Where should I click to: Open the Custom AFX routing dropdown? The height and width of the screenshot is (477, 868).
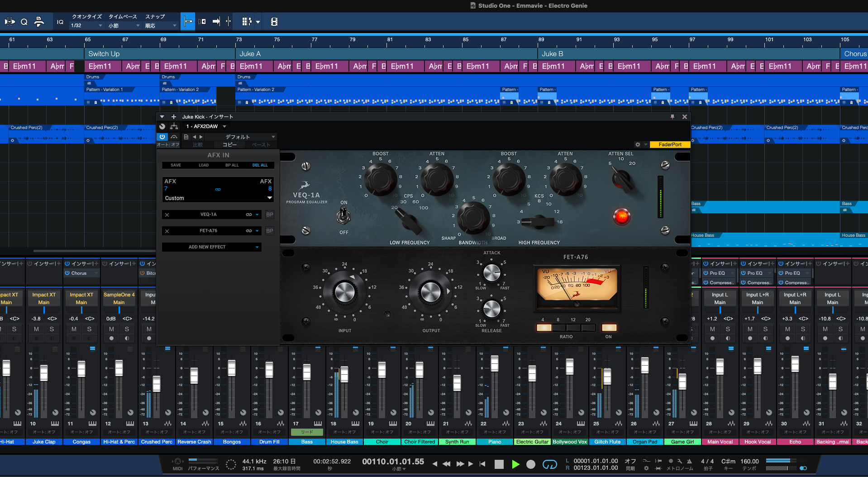(218, 198)
